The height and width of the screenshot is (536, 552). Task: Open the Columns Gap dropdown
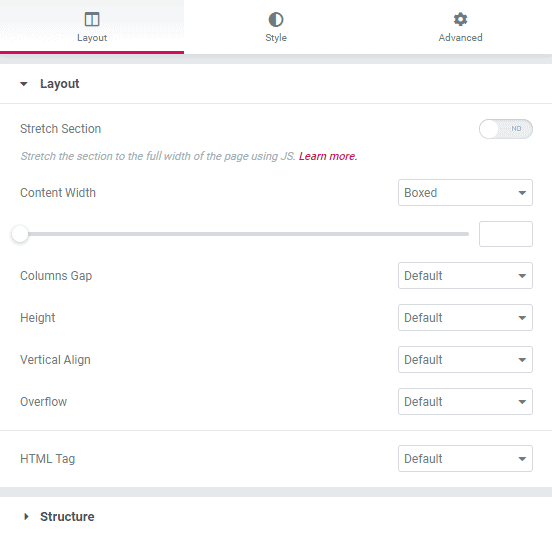[x=465, y=276]
